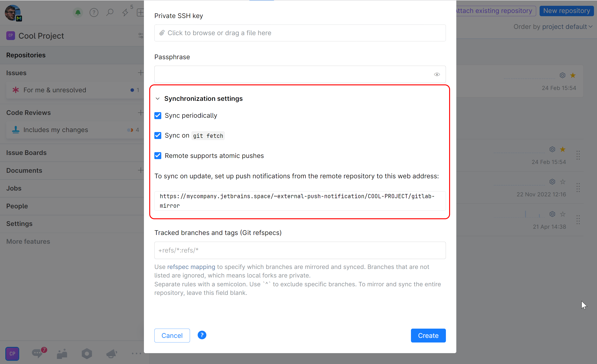
Task: Click the Create button
Action: (428, 335)
